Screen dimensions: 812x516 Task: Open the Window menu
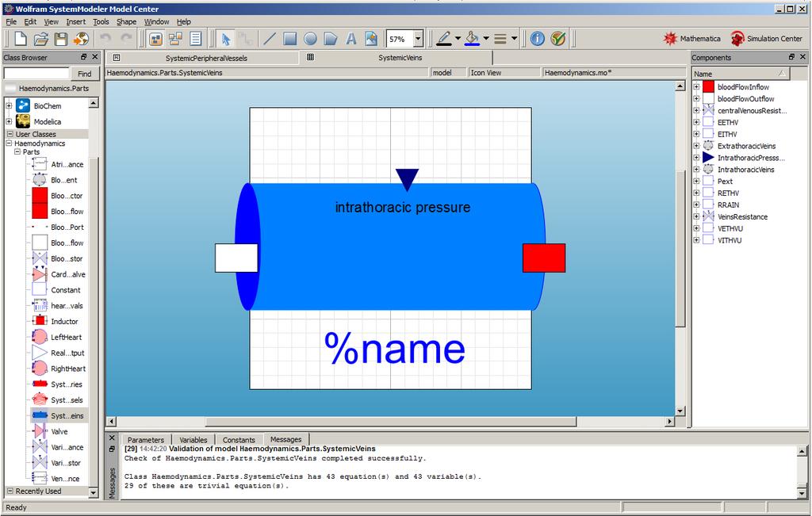[156, 21]
